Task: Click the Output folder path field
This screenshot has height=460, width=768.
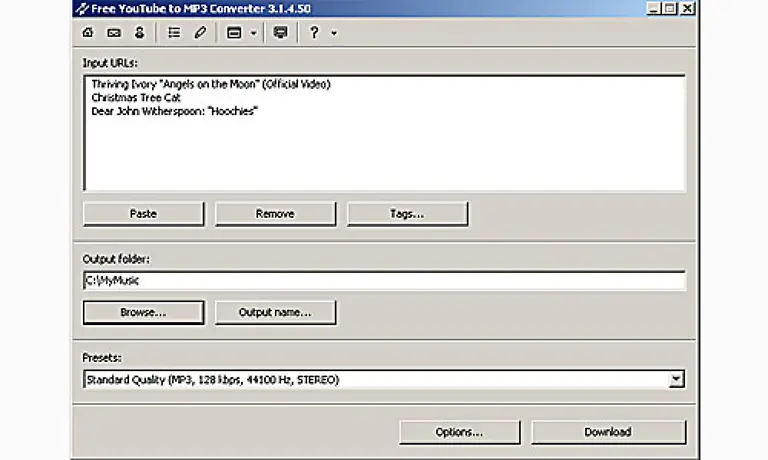Action: [x=384, y=281]
